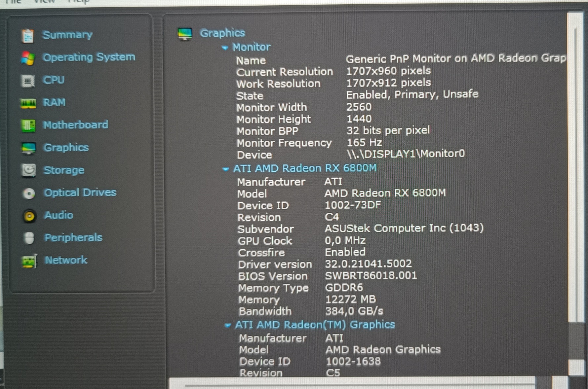The image size is (588, 389).
Task: Click the Audio speaker icon
Action: (x=29, y=216)
